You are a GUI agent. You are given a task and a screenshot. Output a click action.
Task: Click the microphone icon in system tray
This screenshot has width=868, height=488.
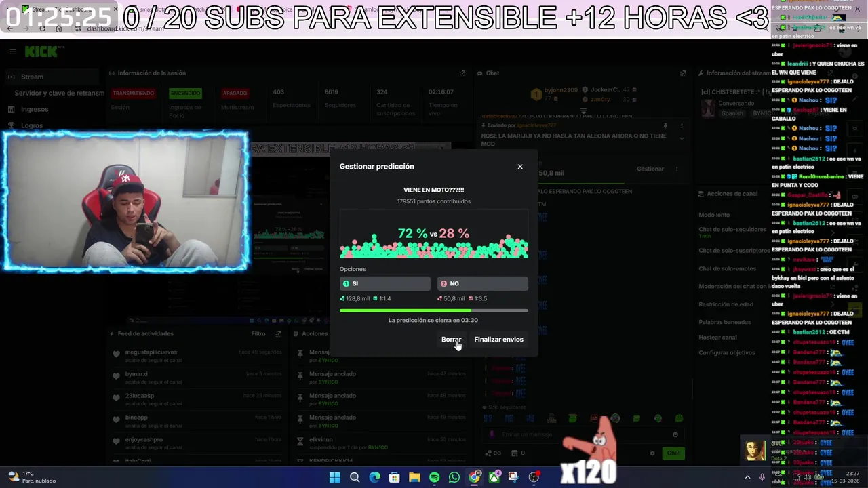click(x=762, y=477)
